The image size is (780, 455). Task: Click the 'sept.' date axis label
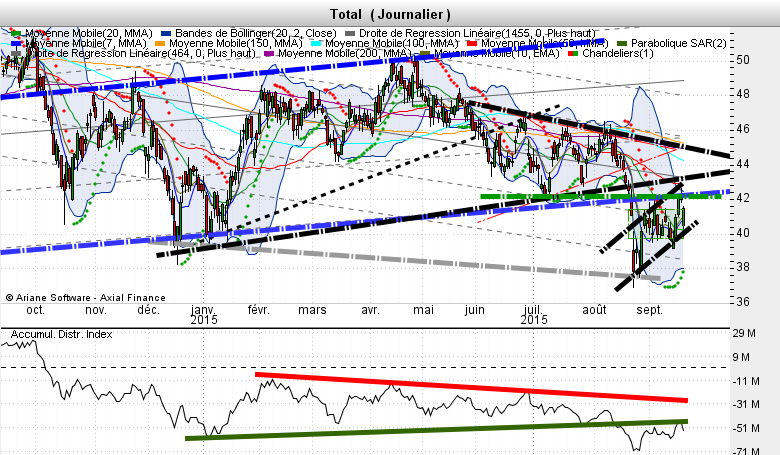point(650,310)
